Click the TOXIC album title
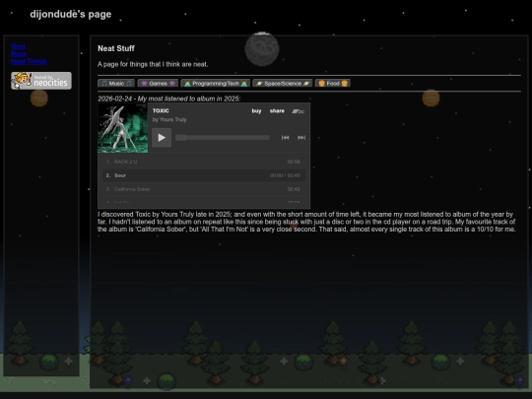The width and height of the screenshot is (532, 399). click(161, 110)
